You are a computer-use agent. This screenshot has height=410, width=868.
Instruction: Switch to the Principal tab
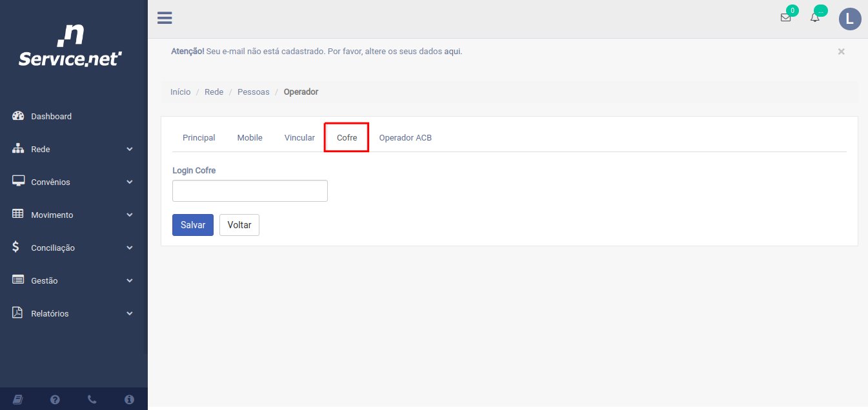(199, 138)
